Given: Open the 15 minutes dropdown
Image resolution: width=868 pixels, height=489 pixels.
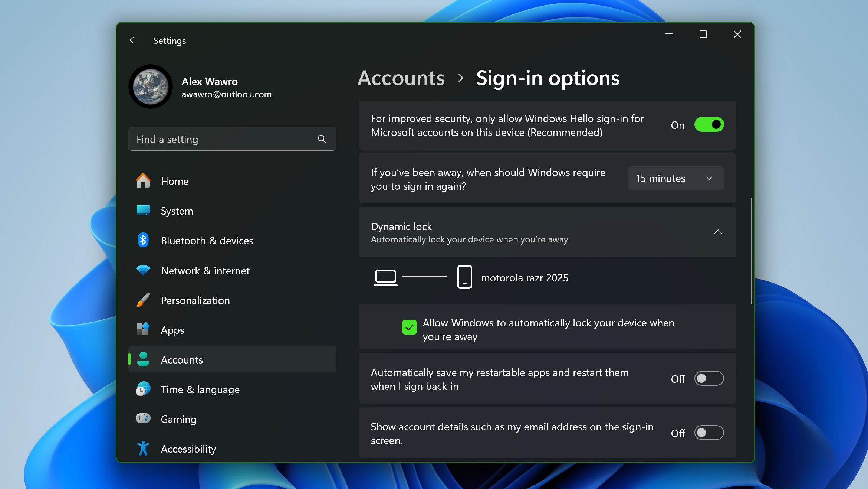Looking at the screenshot, I should pos(675,178).
